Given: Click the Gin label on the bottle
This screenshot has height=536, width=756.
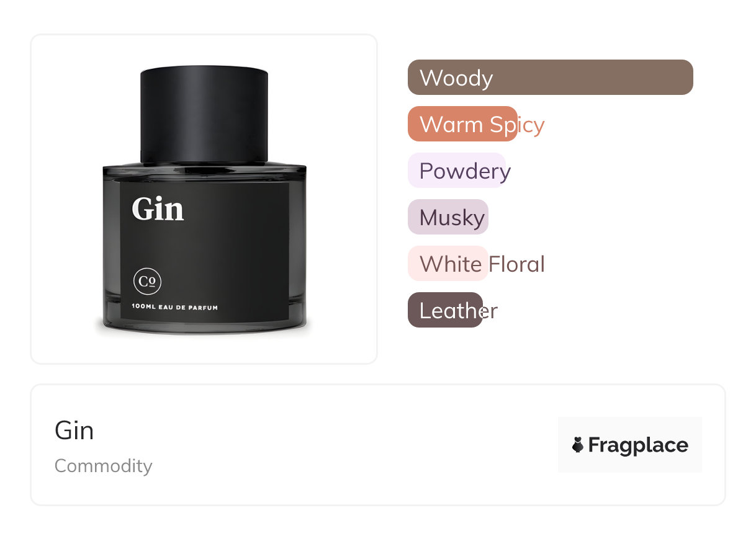Looking at the screenshot, I should coord(158,209).
